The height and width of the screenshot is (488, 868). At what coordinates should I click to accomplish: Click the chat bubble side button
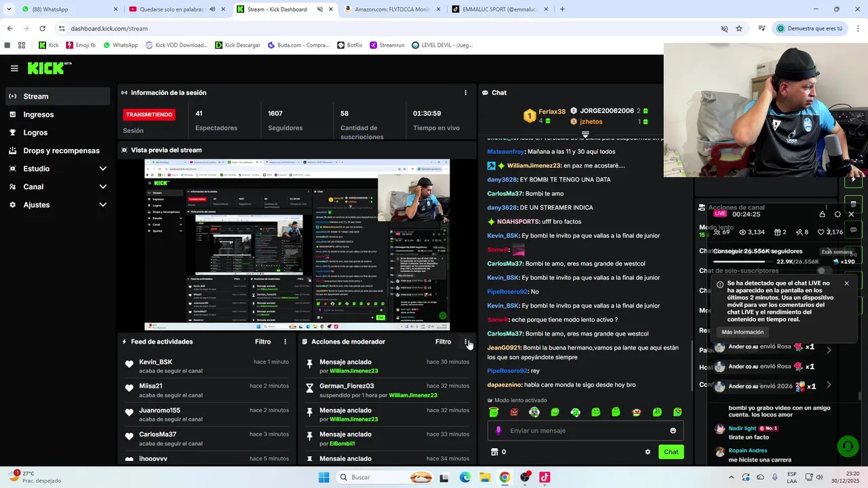(x=853, y=230)
